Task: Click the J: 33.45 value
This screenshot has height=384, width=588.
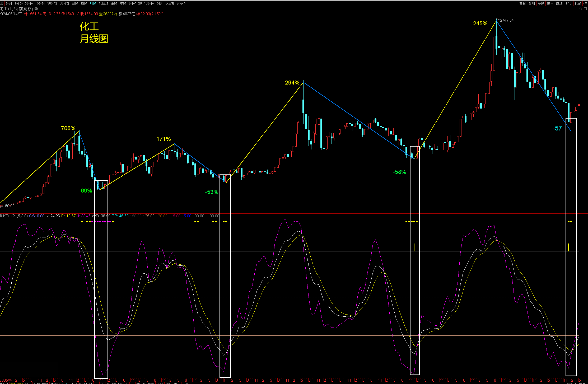Action: click(84, 216)
